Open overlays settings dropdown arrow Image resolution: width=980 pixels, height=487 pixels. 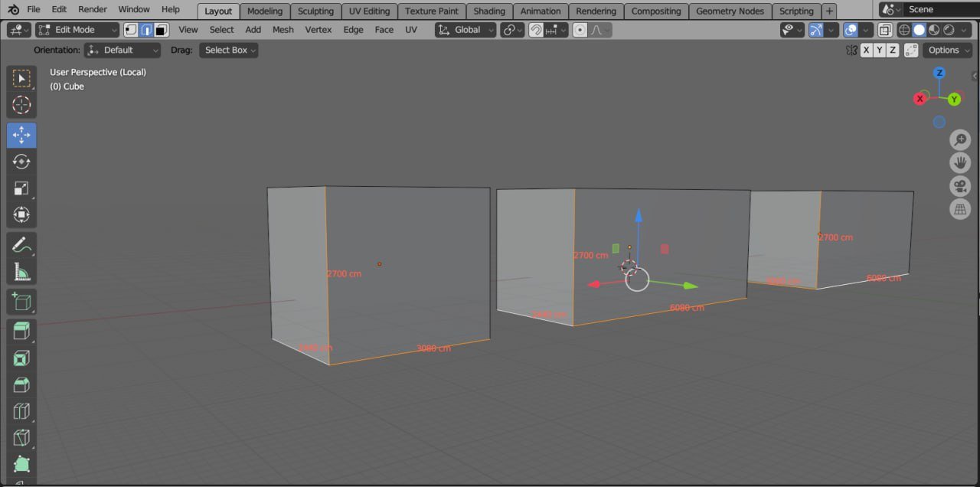tap(866, 30)
